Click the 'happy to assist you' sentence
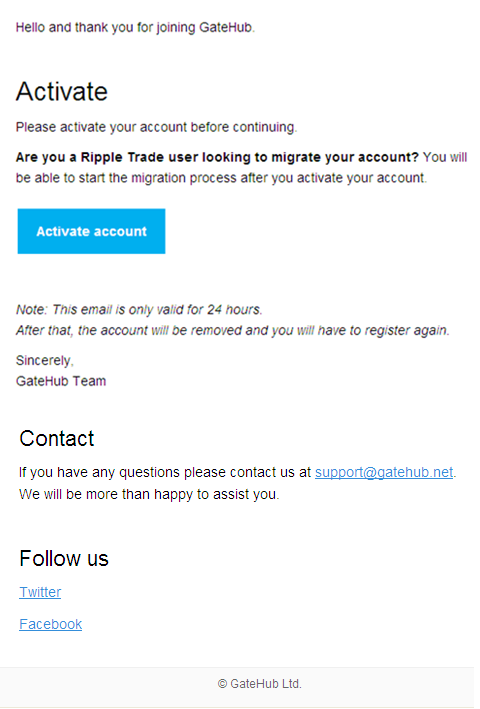This screenshot has height=709, width=480. tap(149, 494)
